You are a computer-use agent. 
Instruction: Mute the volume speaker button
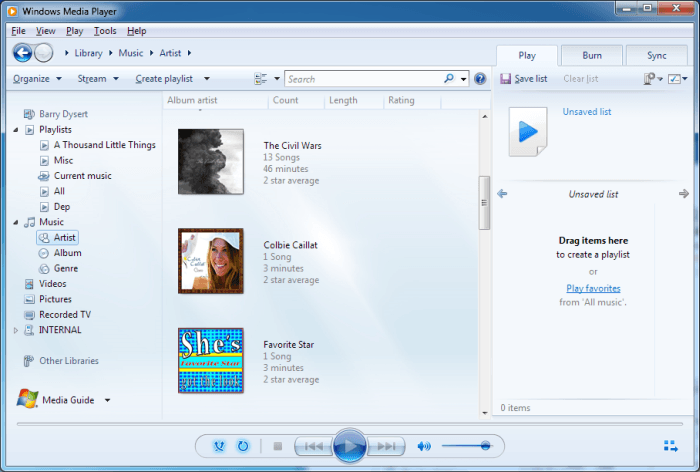click(424, 446)
